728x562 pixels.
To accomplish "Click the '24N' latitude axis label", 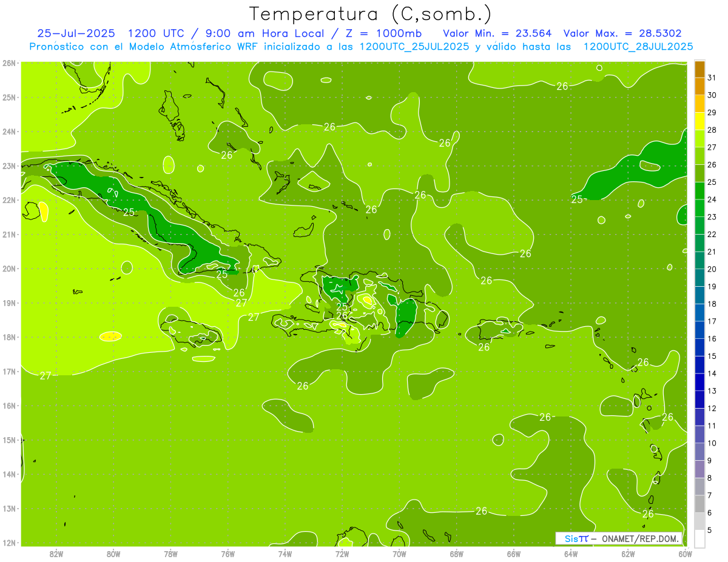I will click(x=8, y=132).
